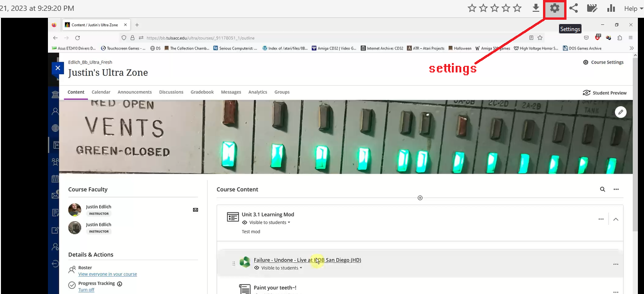The height and width of the screenshot is (294, 644).
Task: Turn off Progress Tracking
Action: pyautogui.click(x=86, y=290)
